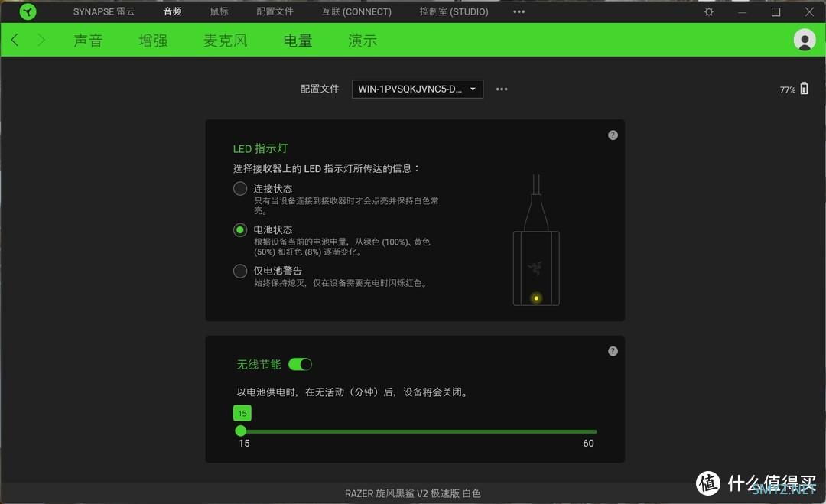Select 连接状态 radio option
Viewport: 826px width, 504px height.
click(240, 189)
